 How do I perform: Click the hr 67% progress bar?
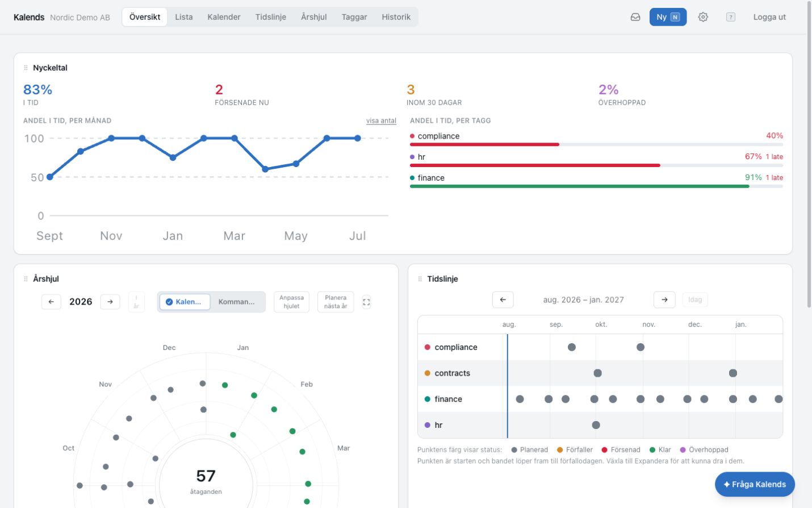(596, 165)
